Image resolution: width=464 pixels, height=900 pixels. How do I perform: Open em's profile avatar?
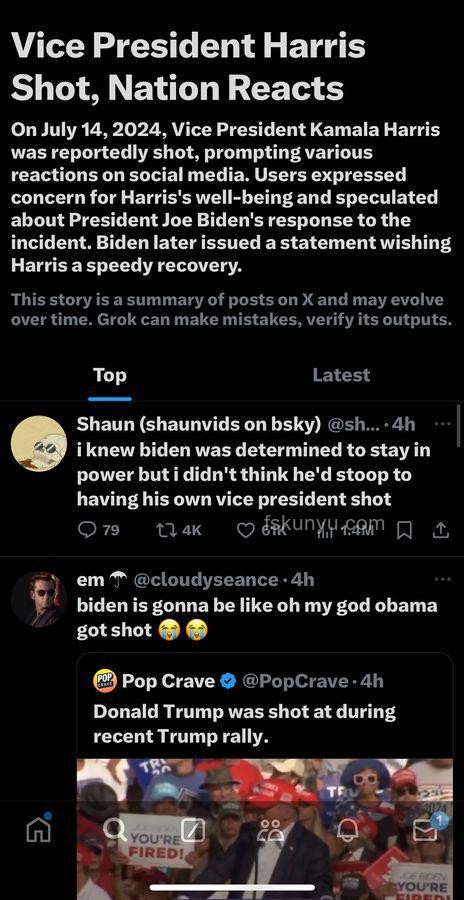38,599
